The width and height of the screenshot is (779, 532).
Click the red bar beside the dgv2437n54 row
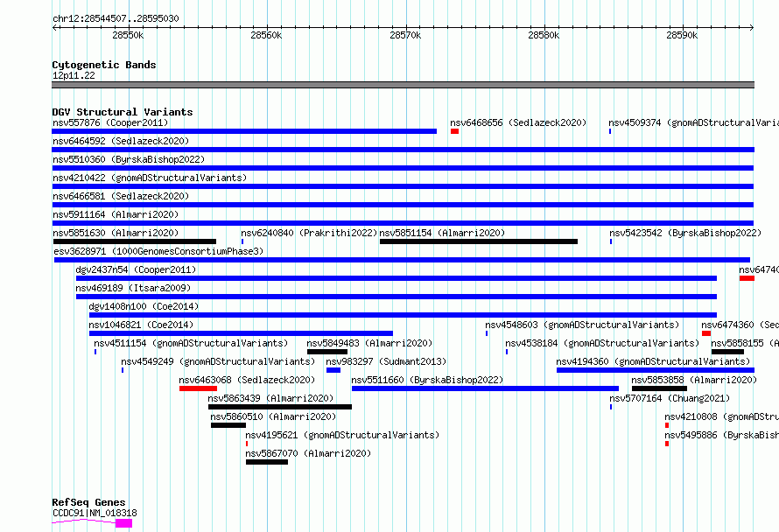coord(747,278)
